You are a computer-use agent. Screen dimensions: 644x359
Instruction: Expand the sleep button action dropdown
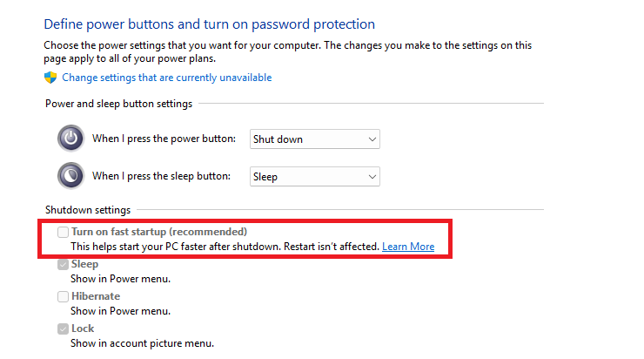point(315,176)
